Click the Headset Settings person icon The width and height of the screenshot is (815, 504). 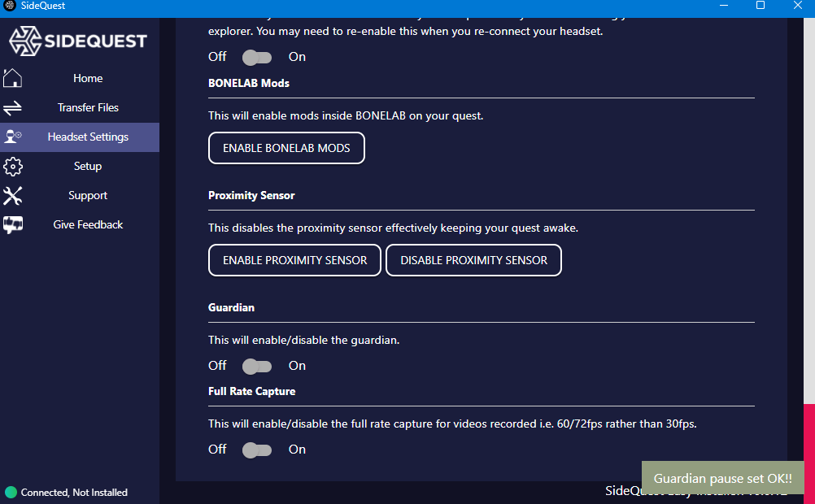[x=12, y=137]
